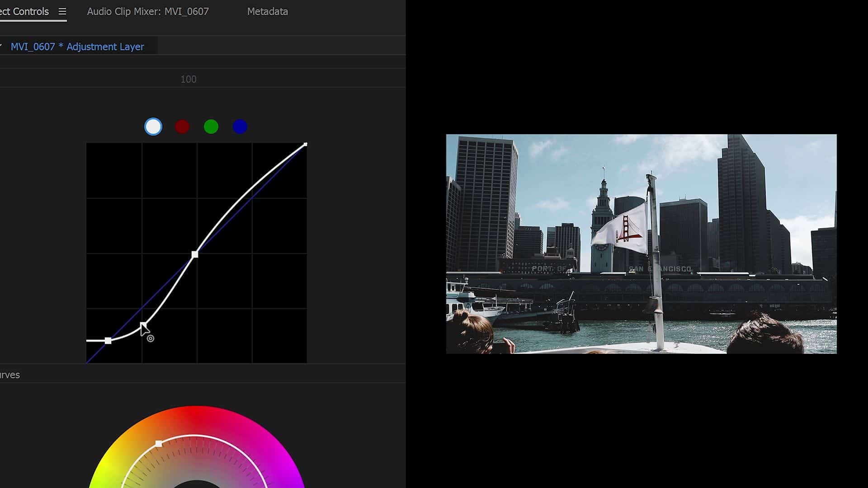Open the Metadata tab
The image size is (868, 488).
(268, 12)
